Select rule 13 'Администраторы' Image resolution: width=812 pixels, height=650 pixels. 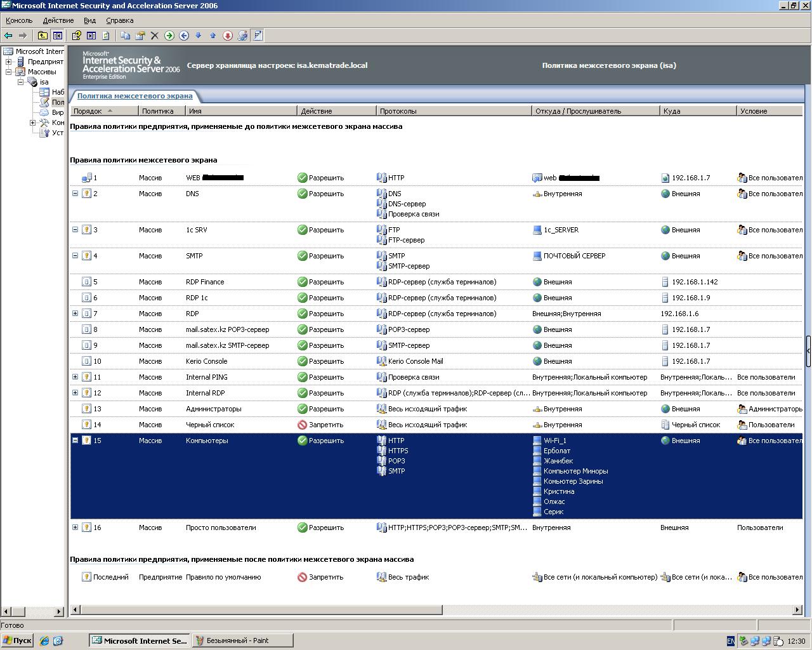[x=436, y=409]
